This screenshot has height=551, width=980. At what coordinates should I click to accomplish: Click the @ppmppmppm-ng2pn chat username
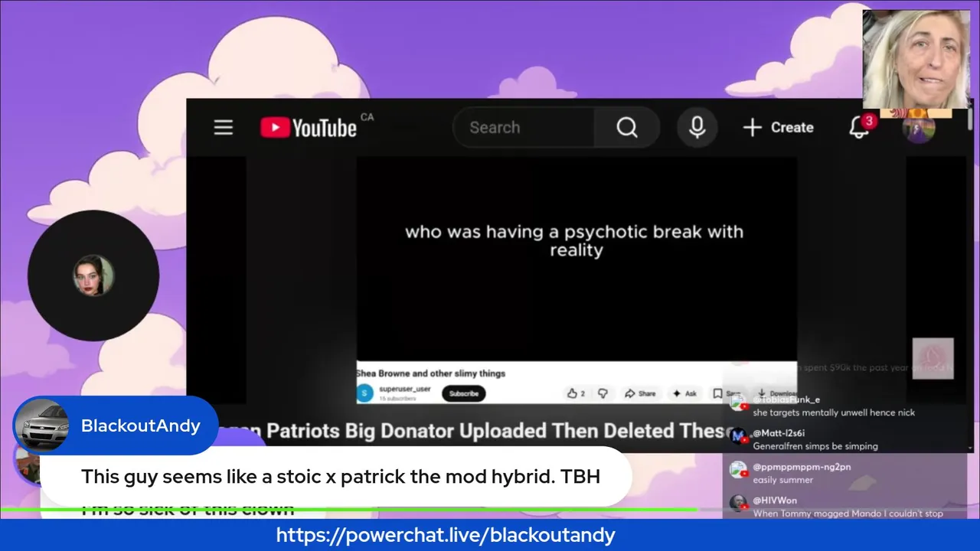(x=802, y=467)
